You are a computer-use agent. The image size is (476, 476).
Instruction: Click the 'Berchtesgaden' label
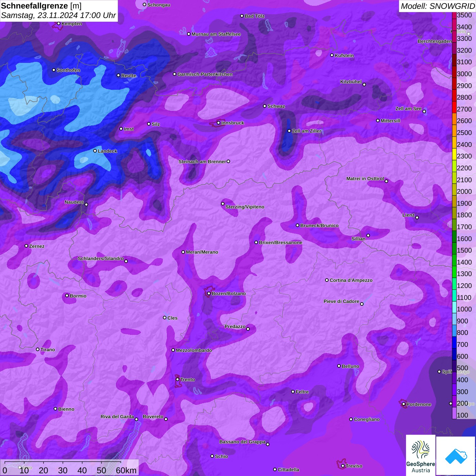tap(435, 41)
